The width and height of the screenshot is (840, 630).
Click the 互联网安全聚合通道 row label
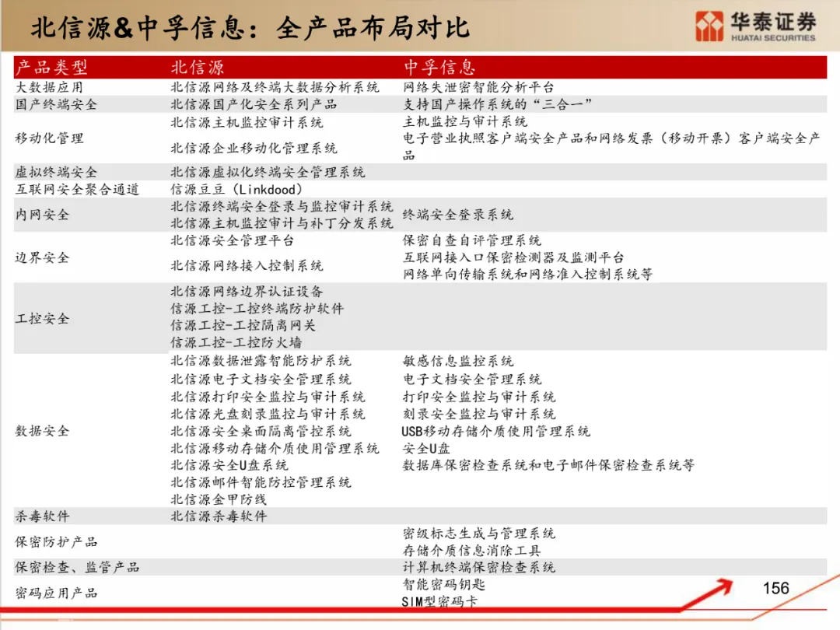(x=77, y=190)
